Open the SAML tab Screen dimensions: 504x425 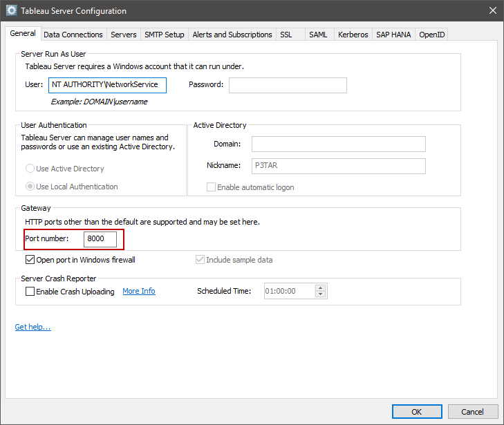coord(318,35)
